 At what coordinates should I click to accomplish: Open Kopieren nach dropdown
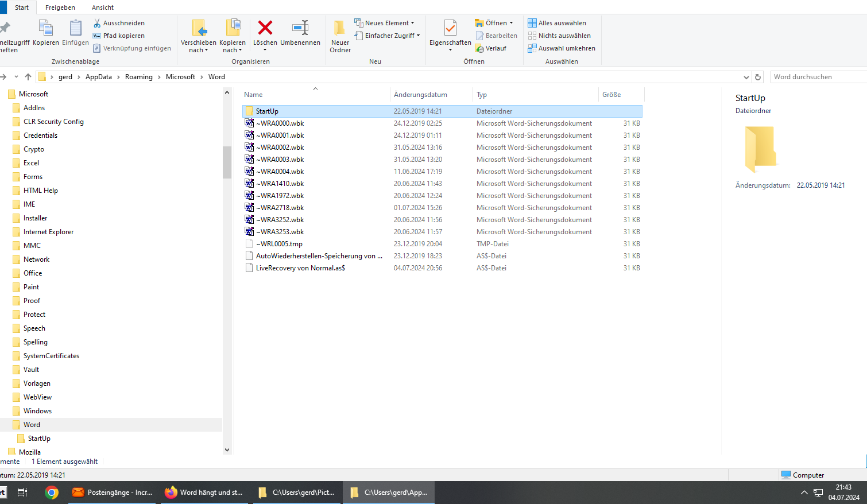point(233,46)
